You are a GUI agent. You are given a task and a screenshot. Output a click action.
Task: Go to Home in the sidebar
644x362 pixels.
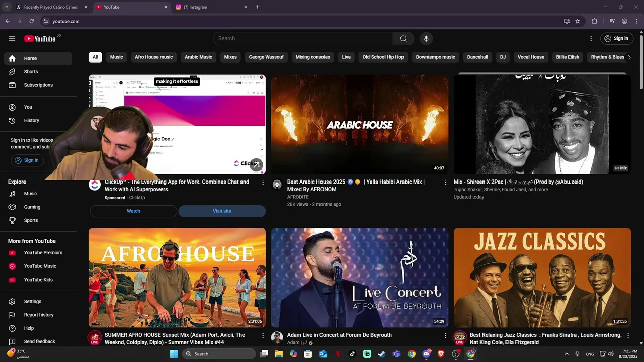click(x=38, y=58)
